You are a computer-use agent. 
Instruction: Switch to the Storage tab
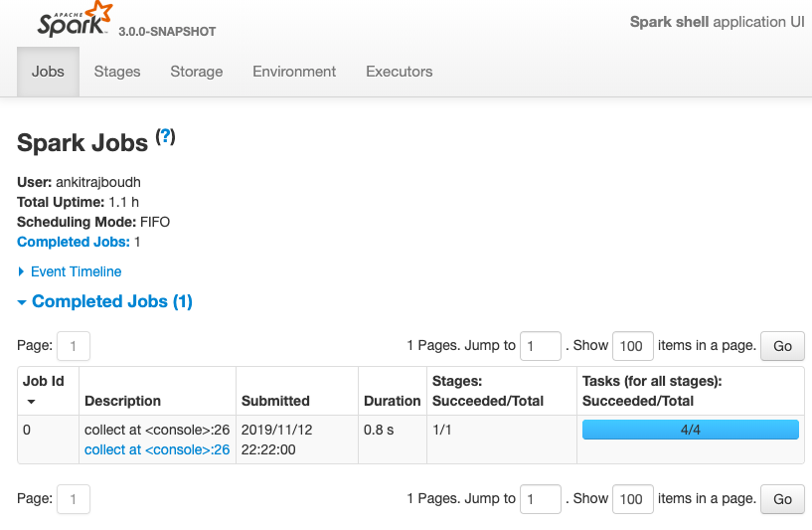196,72
